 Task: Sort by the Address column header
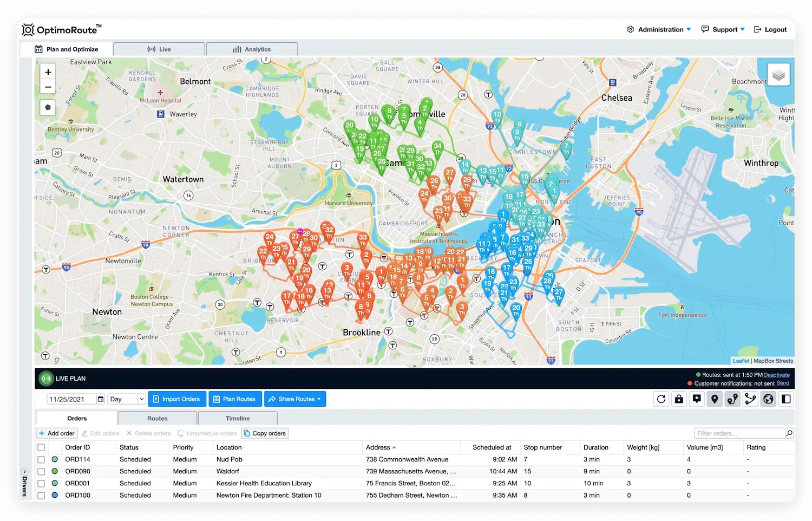point(381,447)
